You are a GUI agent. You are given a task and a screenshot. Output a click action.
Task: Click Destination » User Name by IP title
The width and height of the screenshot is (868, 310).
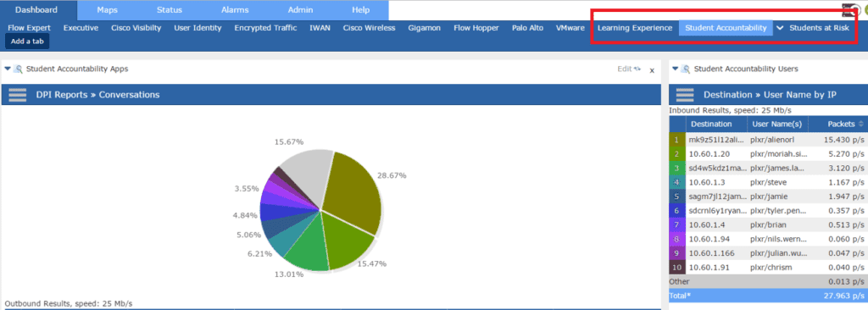(770, 95)
